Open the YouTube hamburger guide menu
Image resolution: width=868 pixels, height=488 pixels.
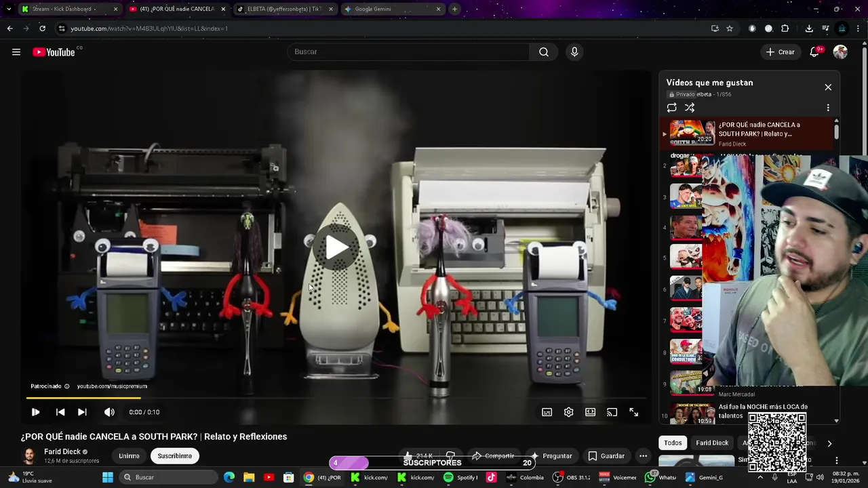click(16, 52)
